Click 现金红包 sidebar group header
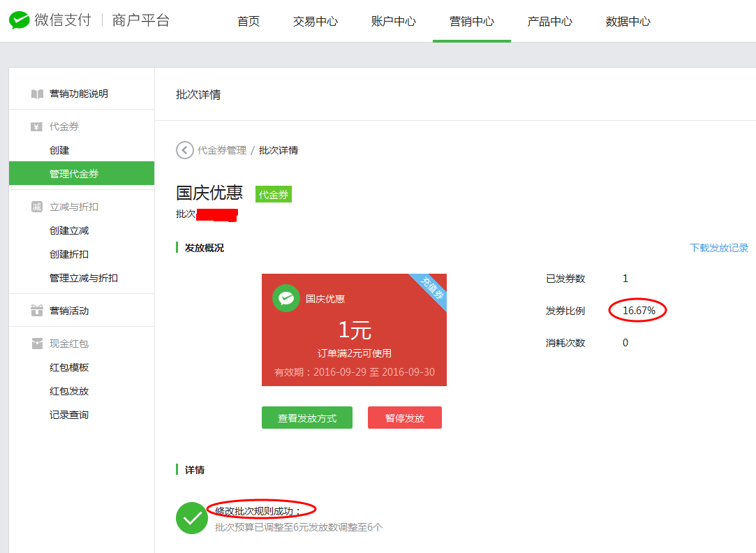The image size is (756, 553). coord(69,344)
